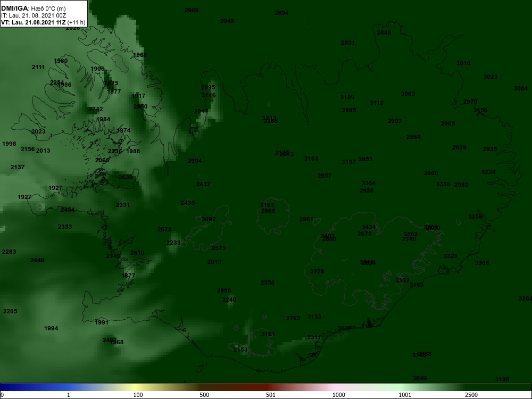Click the map value 2894

click(281, 13)
